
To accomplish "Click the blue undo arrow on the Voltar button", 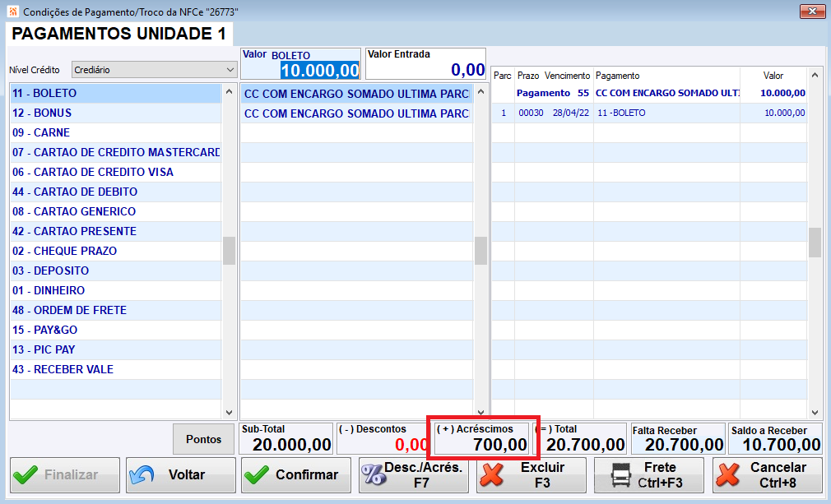I will point(142,475).
